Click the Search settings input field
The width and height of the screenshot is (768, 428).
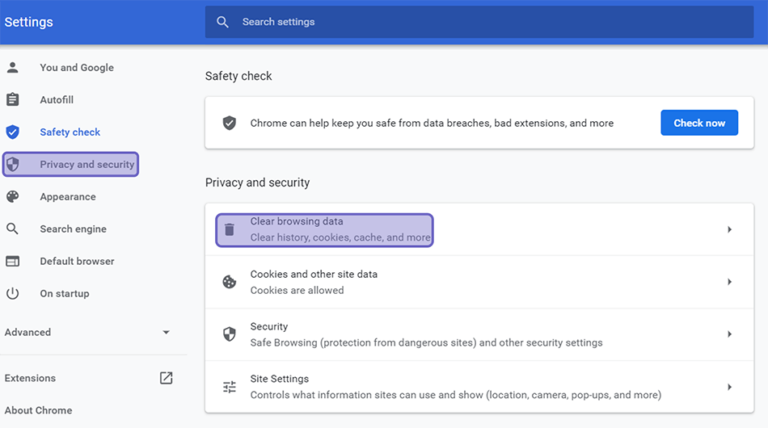click(x=479, y=22)
